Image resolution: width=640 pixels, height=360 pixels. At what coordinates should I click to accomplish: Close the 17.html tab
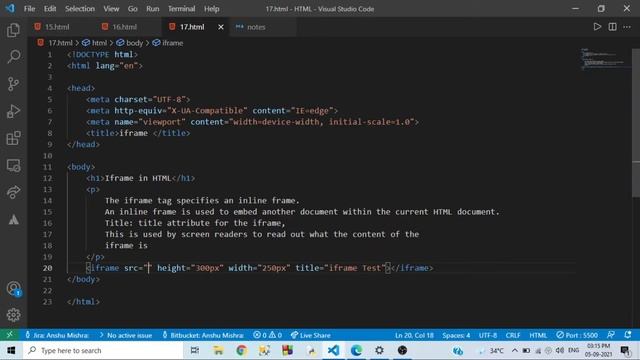point(221,27)
